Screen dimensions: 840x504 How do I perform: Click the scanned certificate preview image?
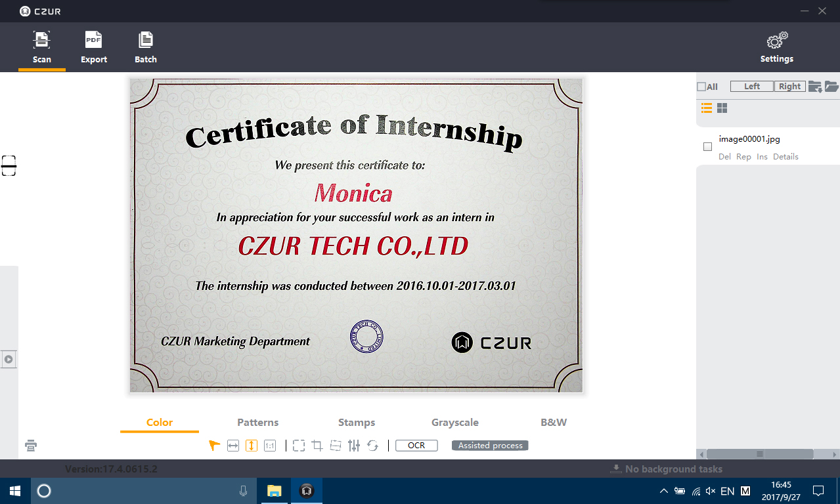pos(356,236)
